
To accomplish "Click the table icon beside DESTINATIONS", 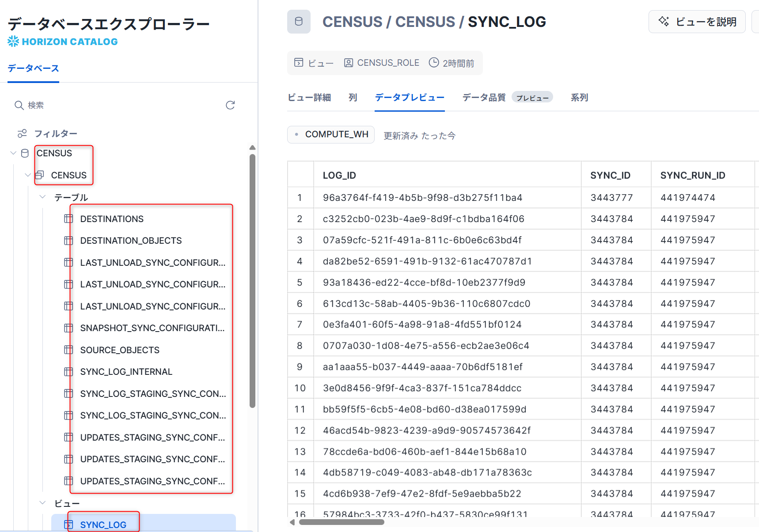I will (x=68, y=219).
